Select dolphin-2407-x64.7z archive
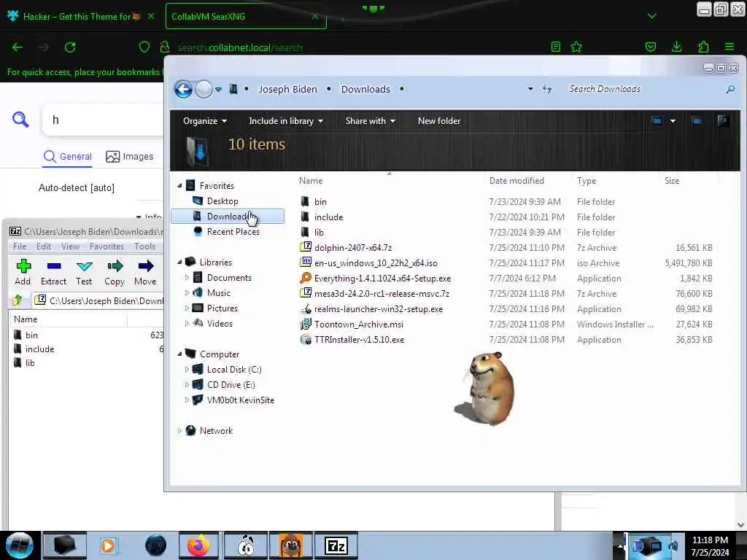 (352, 248)
